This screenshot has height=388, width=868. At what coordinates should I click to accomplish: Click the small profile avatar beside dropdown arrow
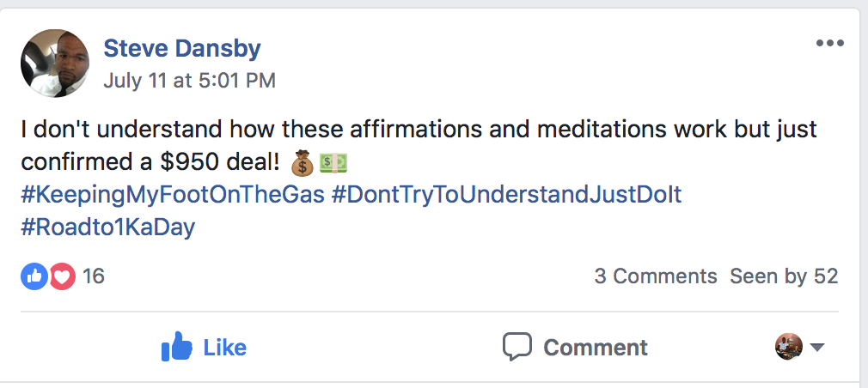pos(788,347)
